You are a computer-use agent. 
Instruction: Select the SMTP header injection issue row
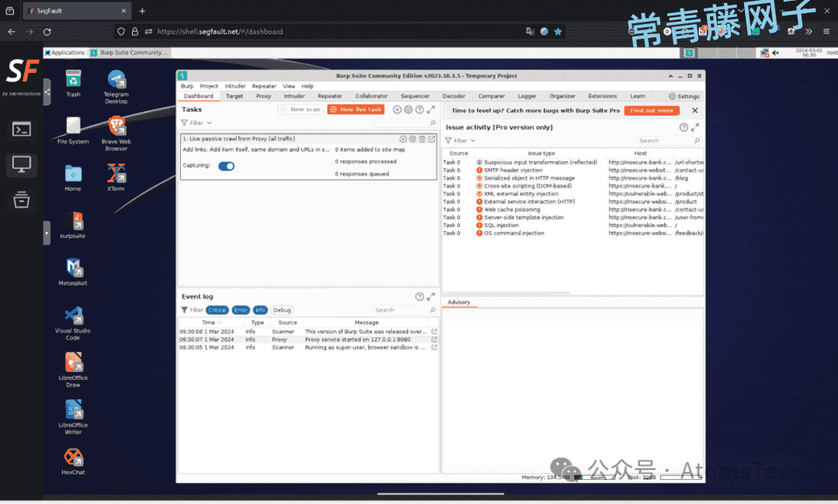click(573, 171)
